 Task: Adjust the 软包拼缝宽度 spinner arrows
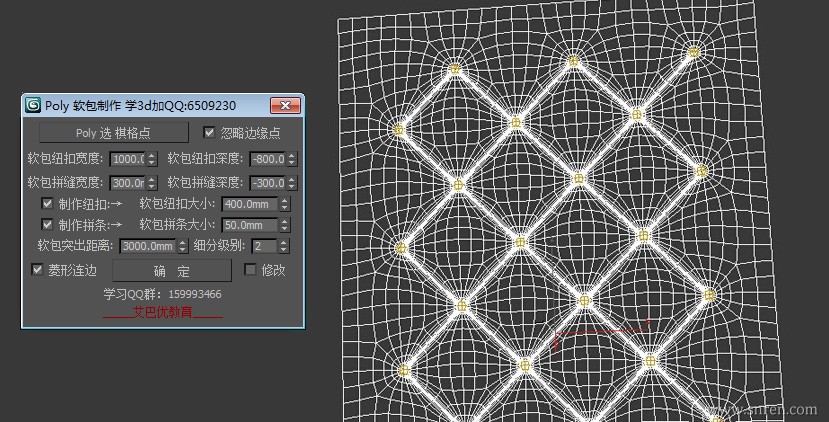pyautogui.click(x=152, y=183)
